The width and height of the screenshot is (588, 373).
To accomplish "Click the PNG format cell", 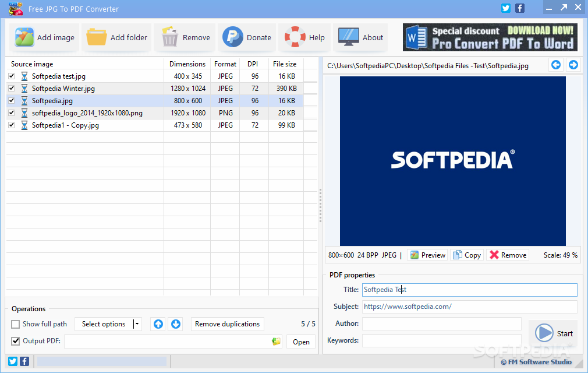I will (x=225, y=113).
